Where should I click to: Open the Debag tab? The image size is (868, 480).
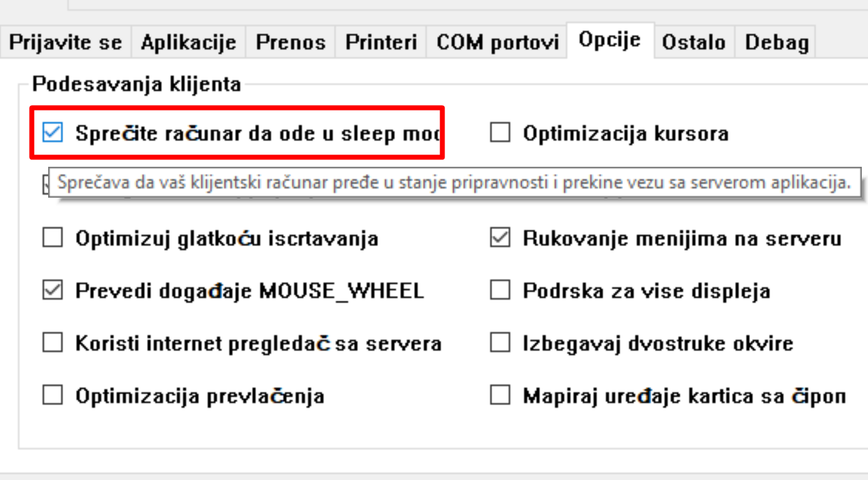pyautogui.click(x=777, y=43)
